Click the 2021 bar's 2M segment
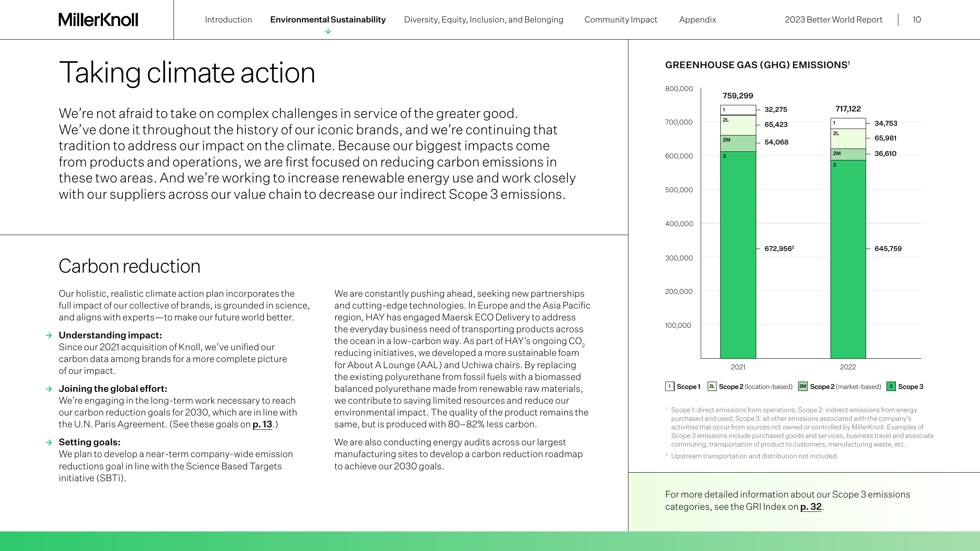 pyautogui.click(x=738, y=144)
